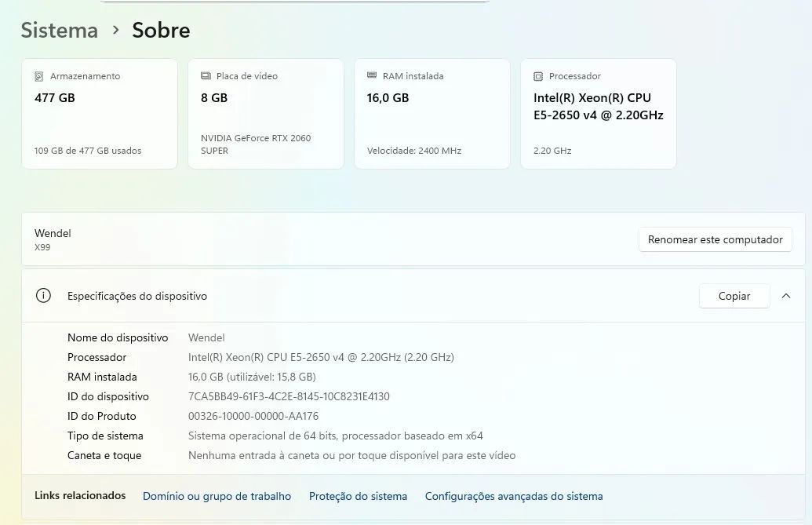Screen dimensions: 812x525
Task: Navigate back to Sistema in the breadcrumb
Action: click(x=59, y=30)
